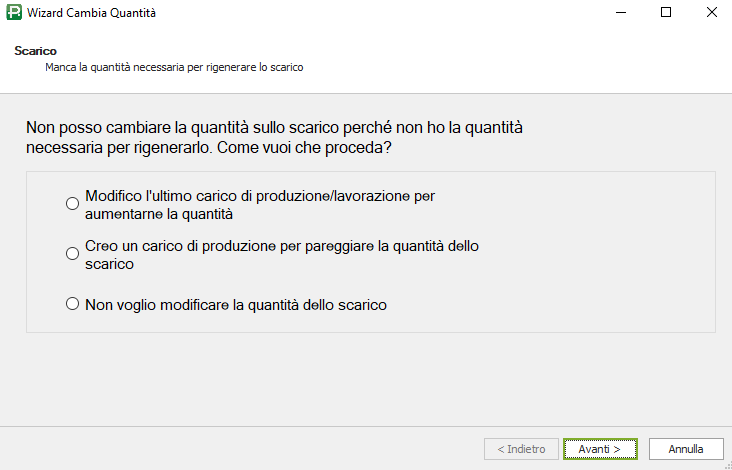Click the bold "Scarico" heading

pyautogui.click(x=35, y=50)
